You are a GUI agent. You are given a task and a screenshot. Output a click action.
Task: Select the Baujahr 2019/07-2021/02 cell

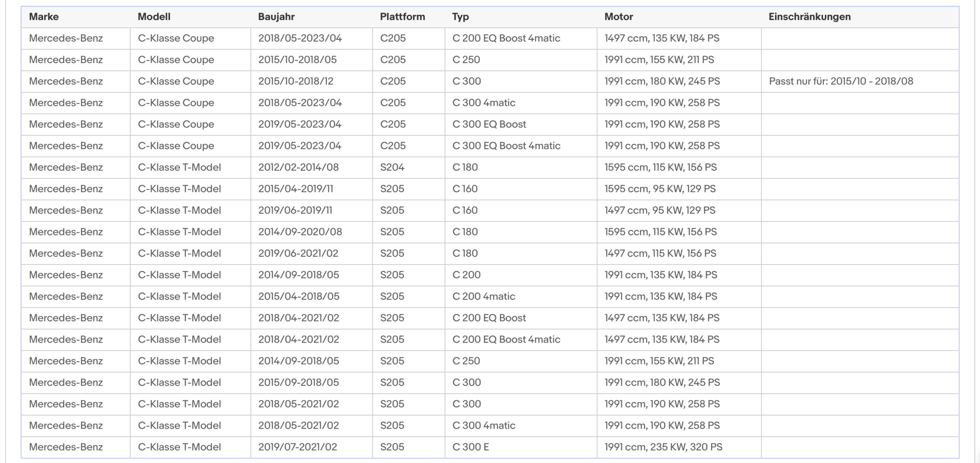312,447
